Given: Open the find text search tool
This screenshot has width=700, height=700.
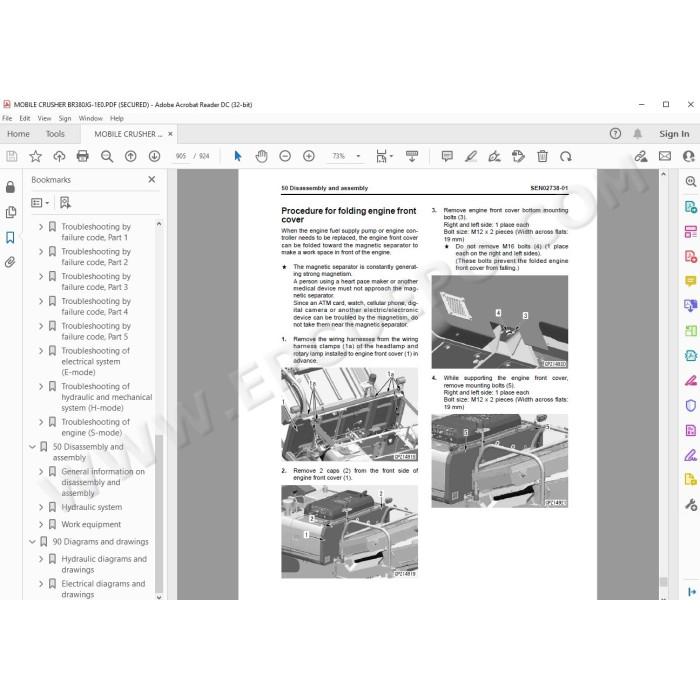Looking at the screenshot, I should click(107, 156).
